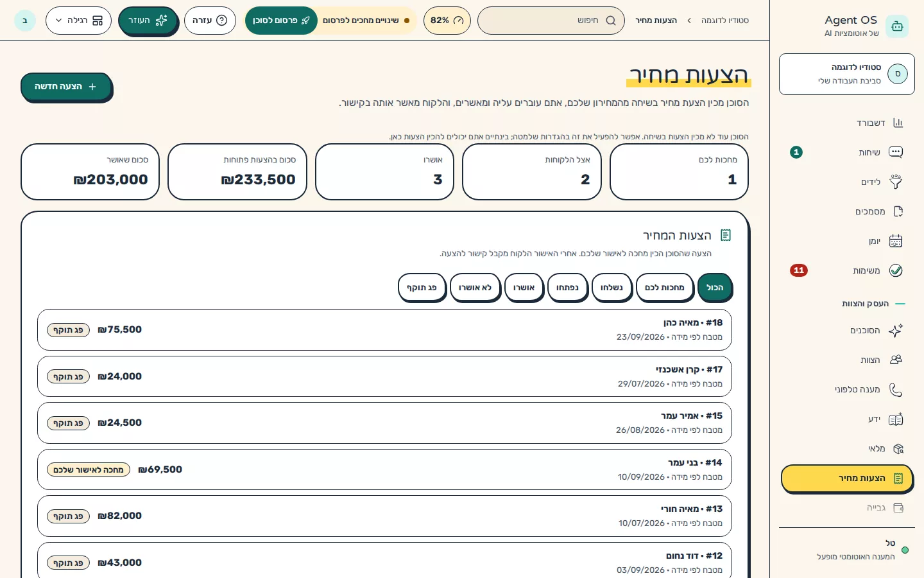924x578 pixels.
Task: Click the מחכה לאישור שלכם status badge
Action: click(x=89, y=469)
